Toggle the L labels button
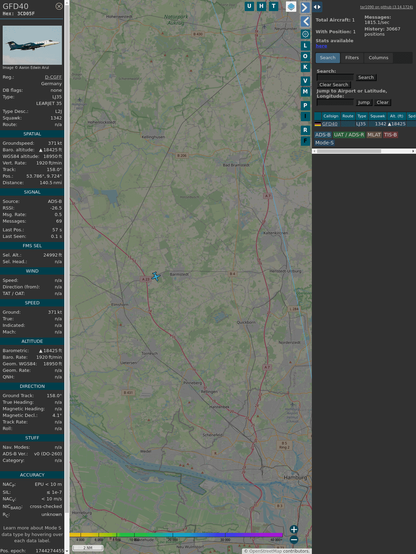416x554 pixels. (x=305, y=46)
